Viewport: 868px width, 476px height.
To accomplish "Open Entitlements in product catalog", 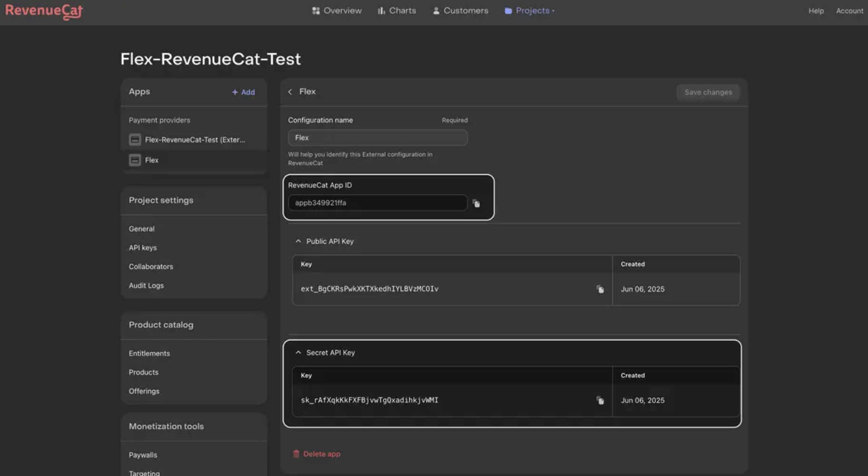I will [149, 353].
